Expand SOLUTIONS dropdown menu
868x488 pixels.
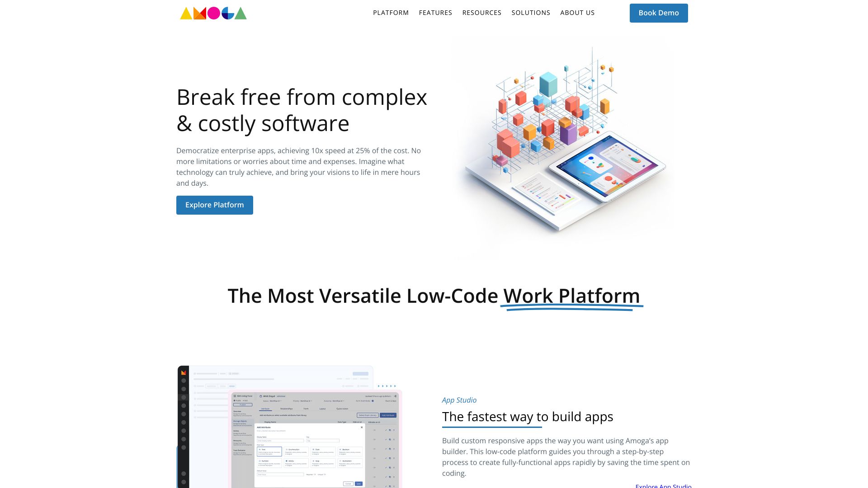(531, 13)
